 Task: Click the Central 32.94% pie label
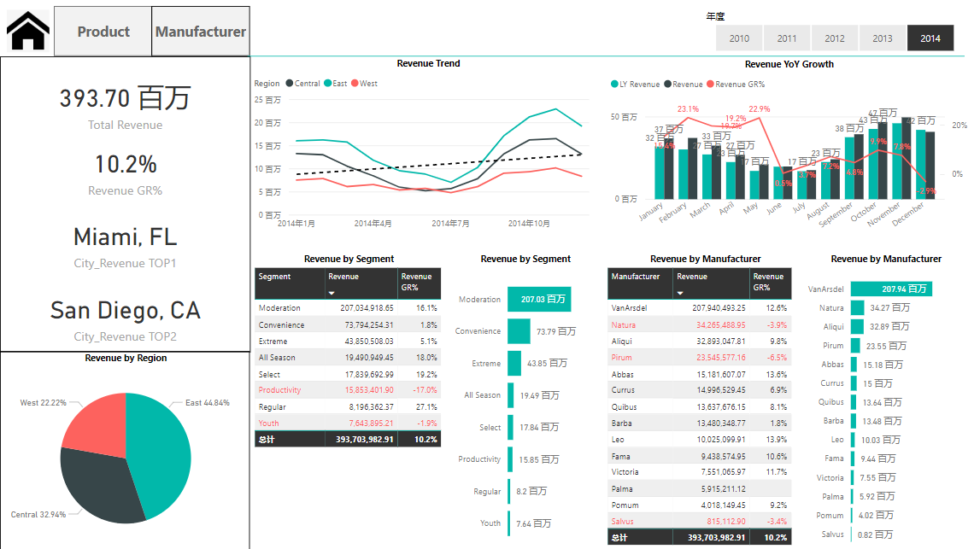point(38,515)
